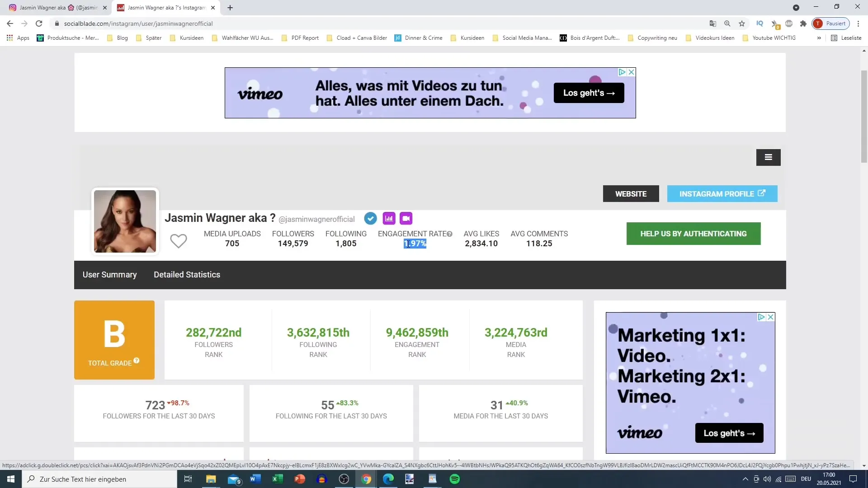Open a new browser tab
Viewport: 868px width, 488px height.
click(x=230, y=8)
